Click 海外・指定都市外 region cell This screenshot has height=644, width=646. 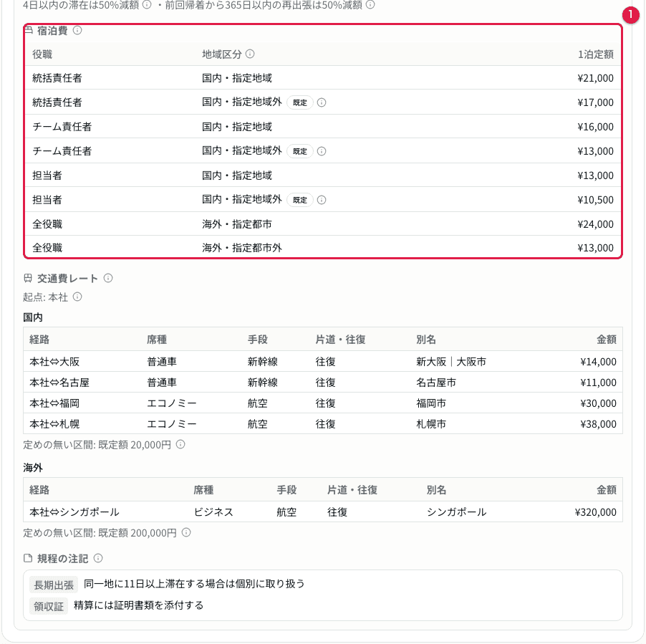[x=242, y=248]
